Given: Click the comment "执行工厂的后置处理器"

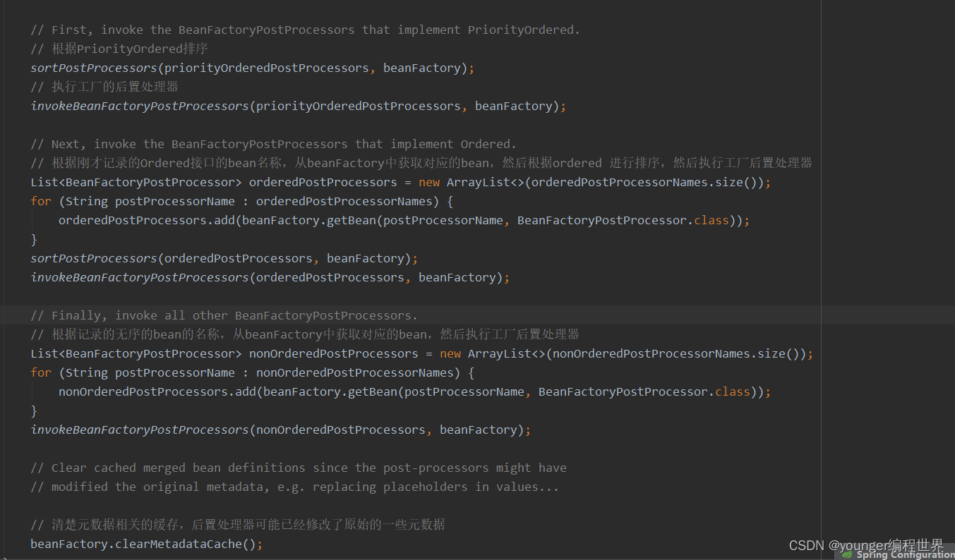Looking at the screenshot, I should (x=104, y=87).
